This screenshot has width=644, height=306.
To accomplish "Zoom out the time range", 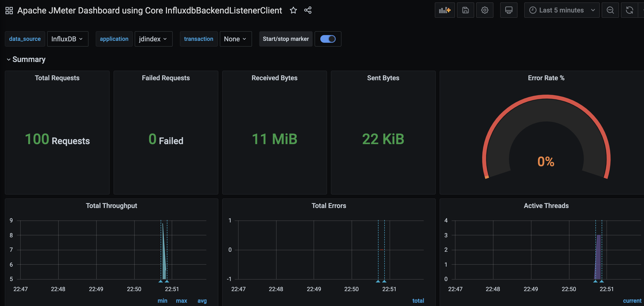I will [x=610, y=10].
